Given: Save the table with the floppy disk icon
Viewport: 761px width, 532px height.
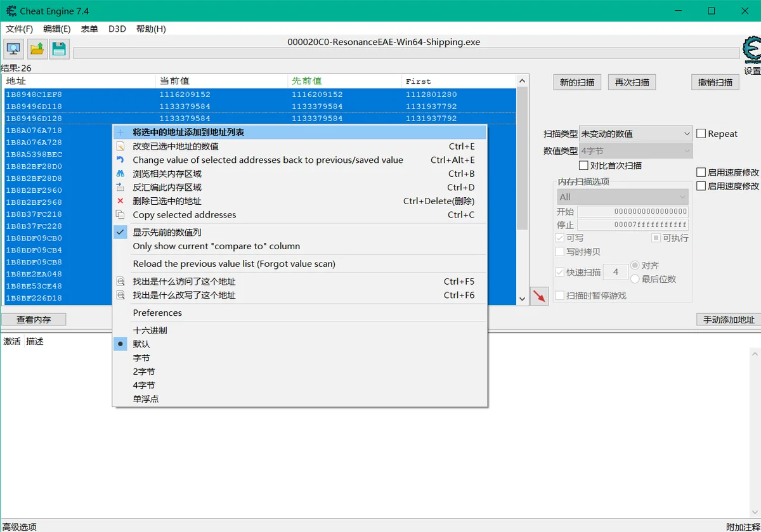Looking at the screenshot, I should point(60,49).
